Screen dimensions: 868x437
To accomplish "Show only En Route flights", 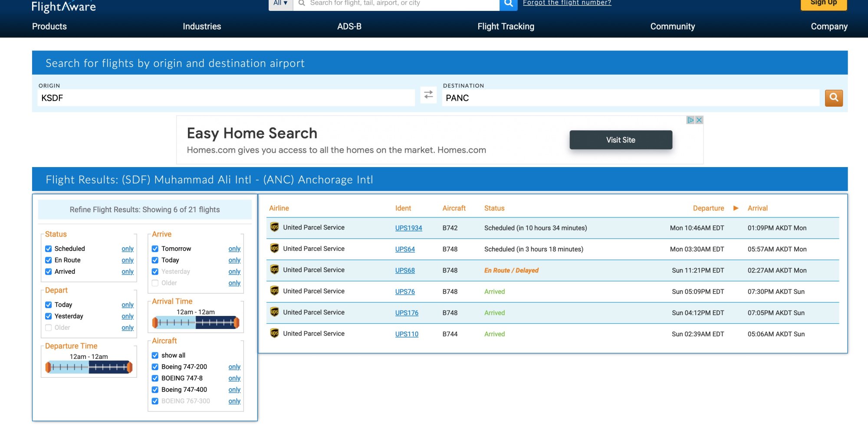I will click(128, 260).
